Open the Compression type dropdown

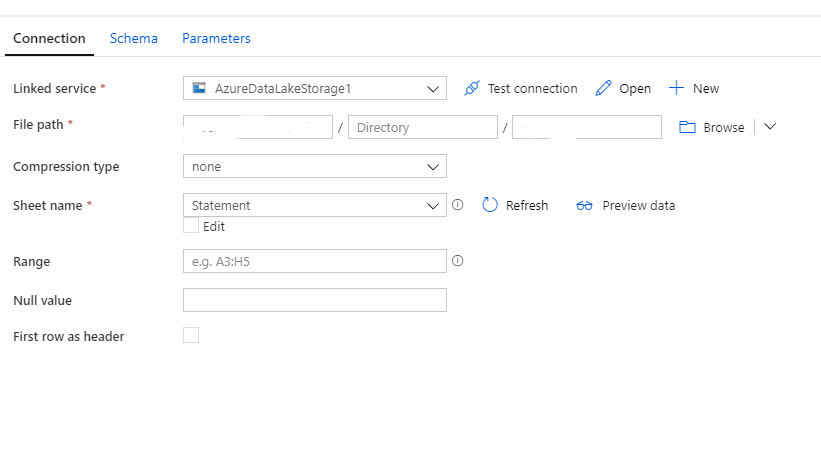click(315, 166)
